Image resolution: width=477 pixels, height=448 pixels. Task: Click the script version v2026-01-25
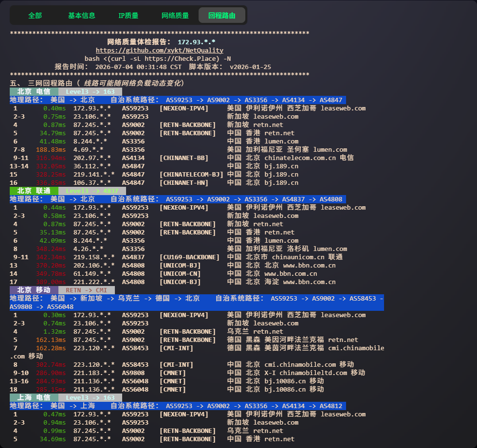(x=250, y=67)
